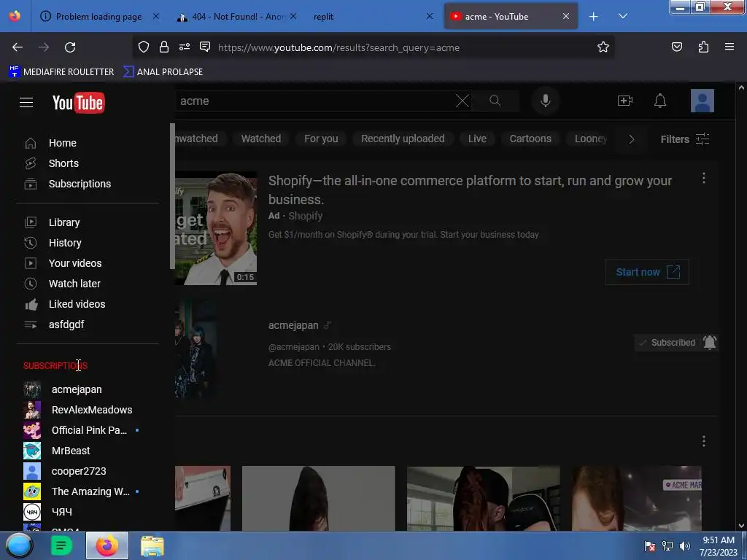This screenshot has width=747, height=560.
Task: Go back with the browser back arrow
Action: pos(18,47)
